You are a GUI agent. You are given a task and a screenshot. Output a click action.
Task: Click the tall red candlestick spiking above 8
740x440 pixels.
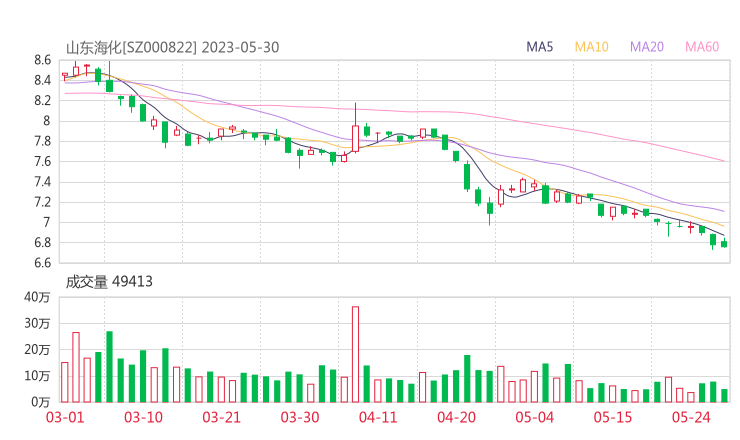click(355, 128)
